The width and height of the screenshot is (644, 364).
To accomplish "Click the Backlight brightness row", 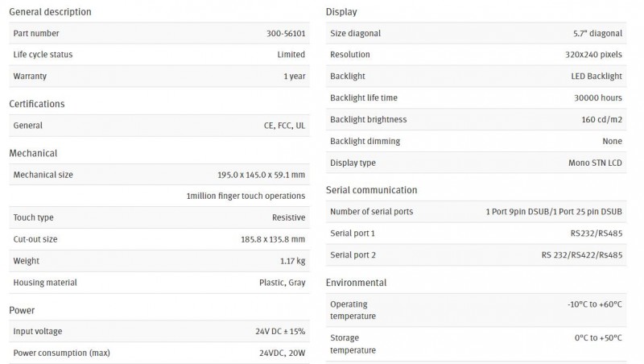I will 476,119.
